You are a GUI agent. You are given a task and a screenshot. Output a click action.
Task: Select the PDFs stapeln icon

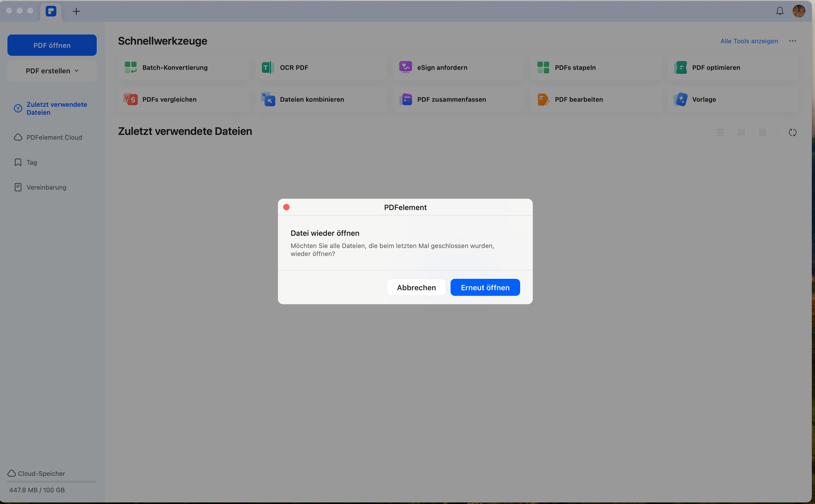(543, 67)
